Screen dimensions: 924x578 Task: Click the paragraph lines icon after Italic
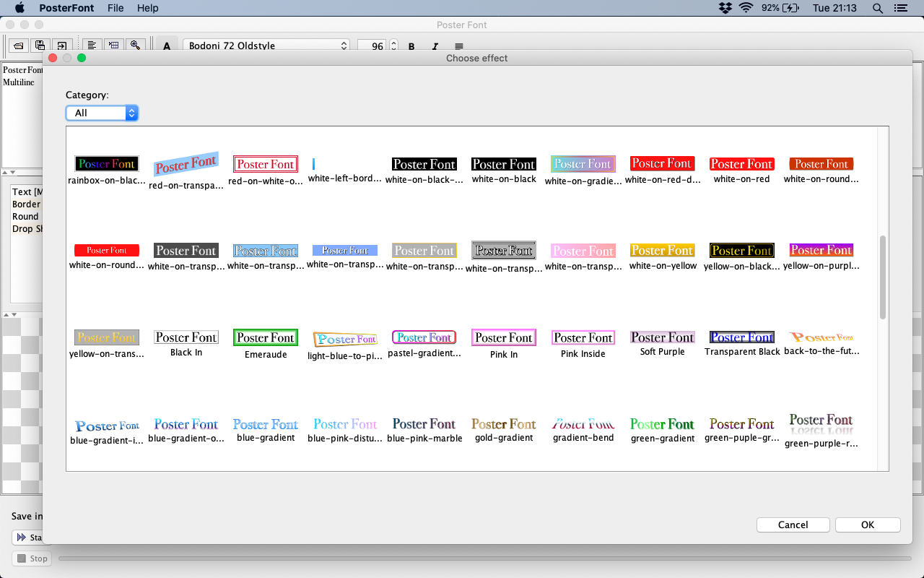[459, 46]
